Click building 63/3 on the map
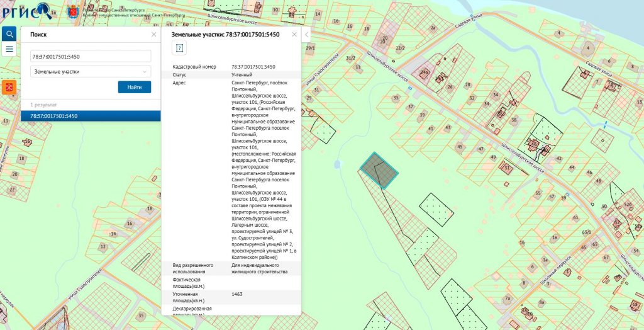This screenshot has width=644, height=330. click(x=587, y=232)
